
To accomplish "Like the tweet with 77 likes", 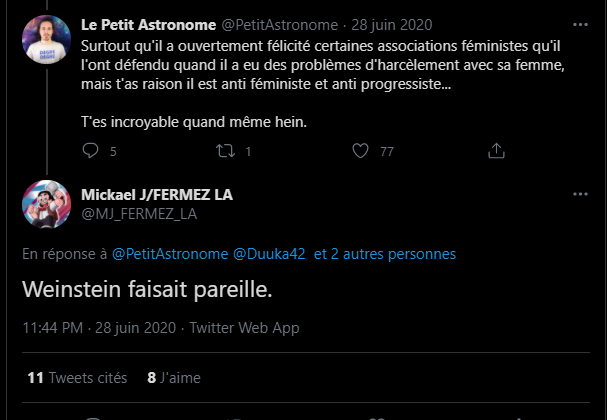I will pos(362,151).
